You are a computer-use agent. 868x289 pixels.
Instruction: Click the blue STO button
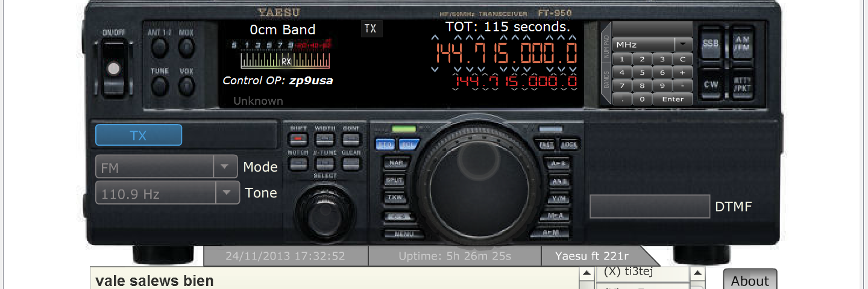(x=384, y=144)
